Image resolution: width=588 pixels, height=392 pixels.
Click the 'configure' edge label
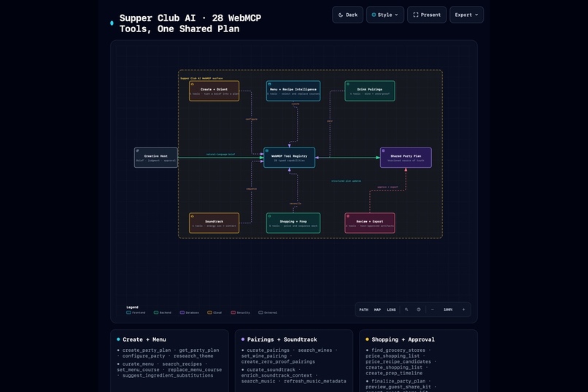251,119
